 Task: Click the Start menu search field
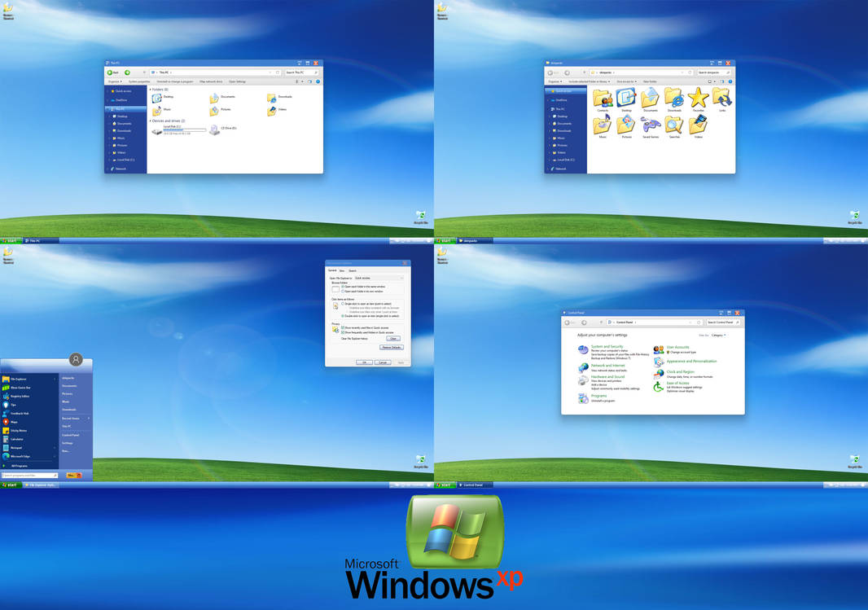click(28, 474)
